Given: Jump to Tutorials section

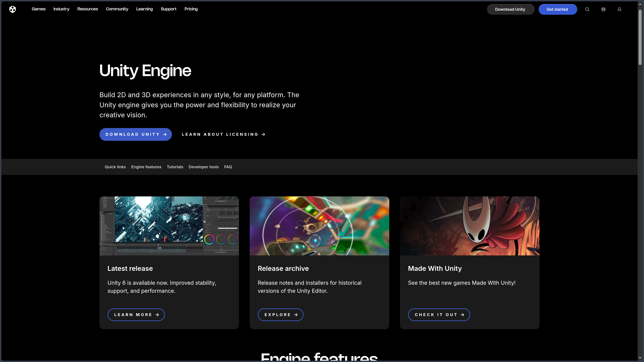Looking at the screenshot, I should (x=175, y=167).
